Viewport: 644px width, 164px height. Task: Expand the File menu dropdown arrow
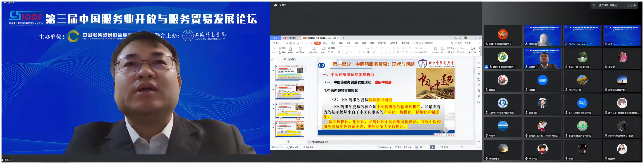point(281,43)
